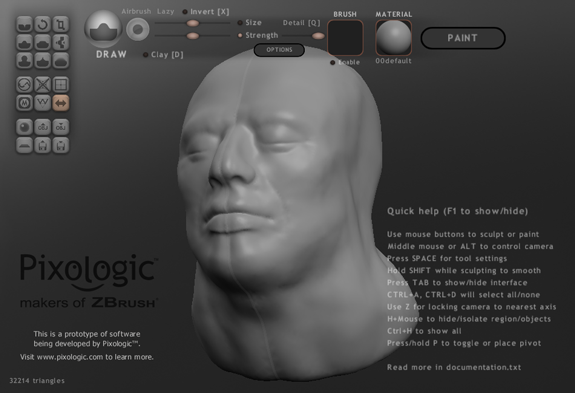Click the DRAW label under the brush sphere
Viewport: 575px width, 393px height.
pyautogui.click(x=111, y=55)
